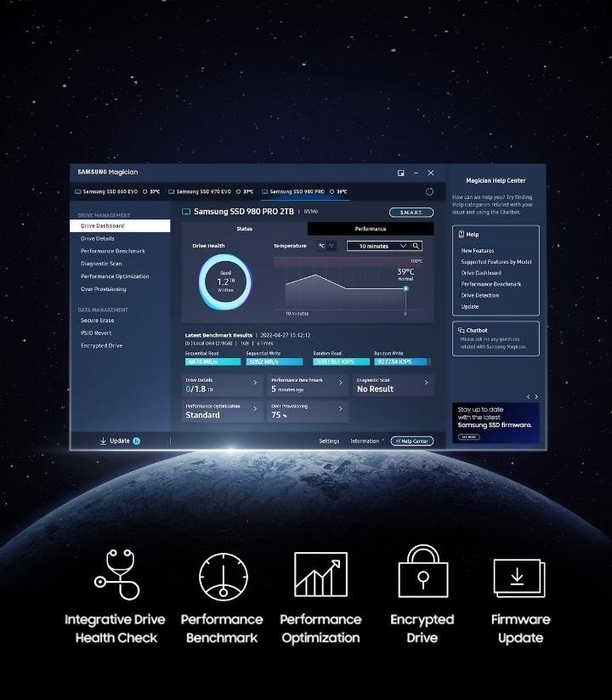
Task: Click the Integrative Drive Health Check stethoscope icon
Action: pos(117,574)
